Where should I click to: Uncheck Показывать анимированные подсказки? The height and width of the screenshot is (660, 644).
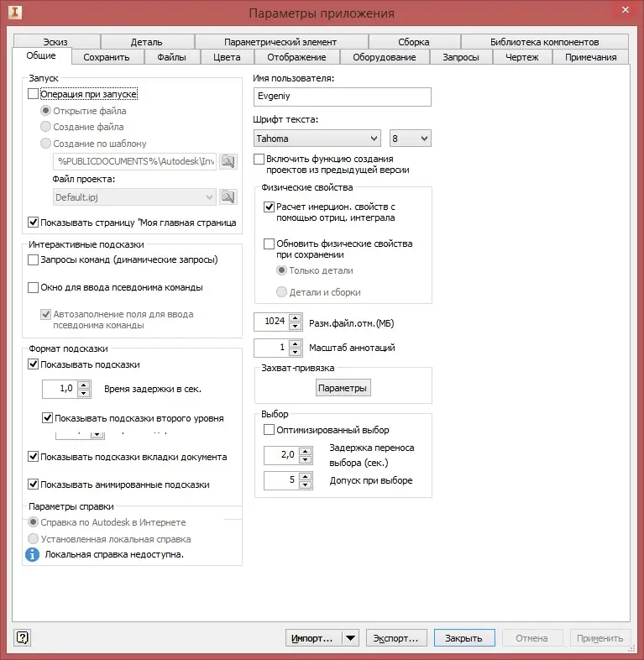33,484
